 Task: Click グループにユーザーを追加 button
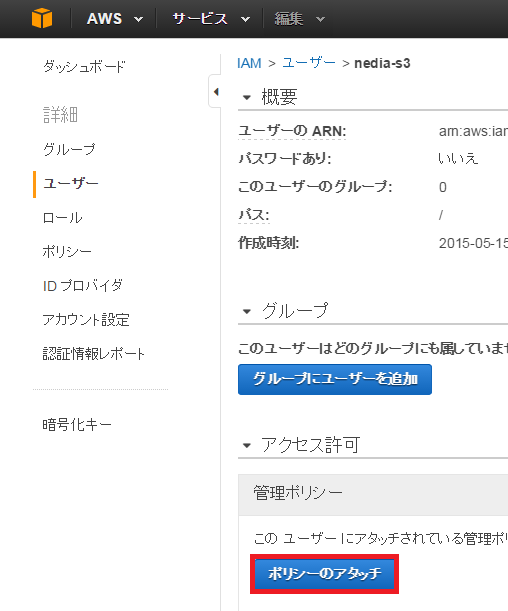point(335,379)
